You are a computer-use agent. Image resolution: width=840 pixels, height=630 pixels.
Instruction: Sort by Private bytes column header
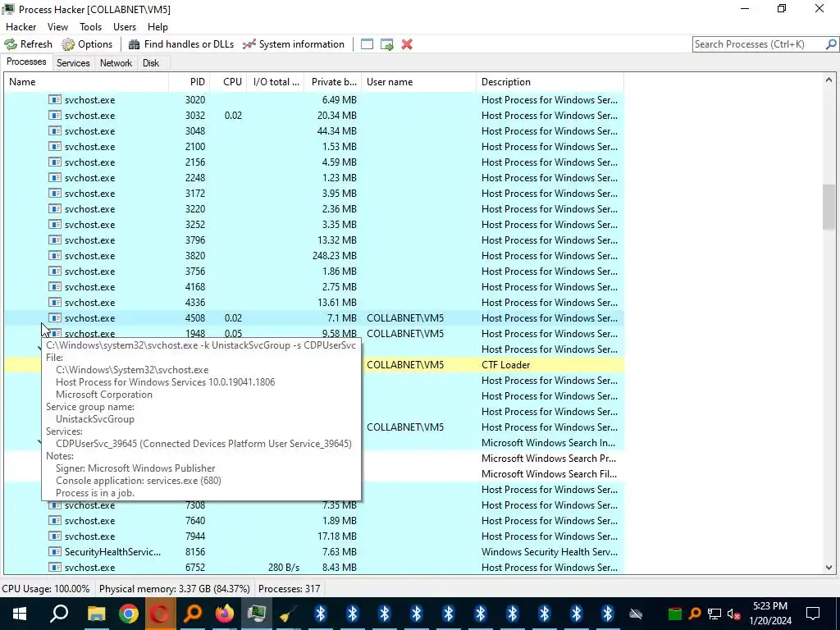coord(333,82)
